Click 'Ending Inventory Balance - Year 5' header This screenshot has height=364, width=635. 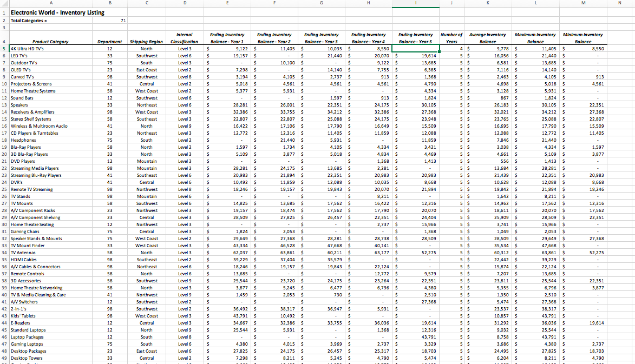(416, 38)
